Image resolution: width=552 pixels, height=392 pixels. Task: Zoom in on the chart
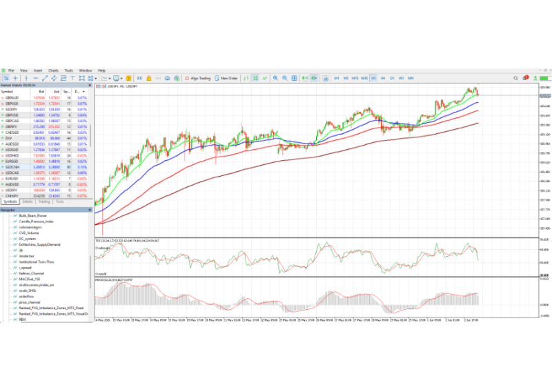tap(275, 78)
